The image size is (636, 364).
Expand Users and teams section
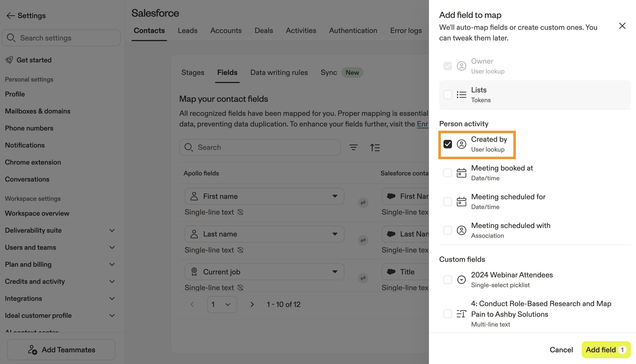tap(112, 247)
